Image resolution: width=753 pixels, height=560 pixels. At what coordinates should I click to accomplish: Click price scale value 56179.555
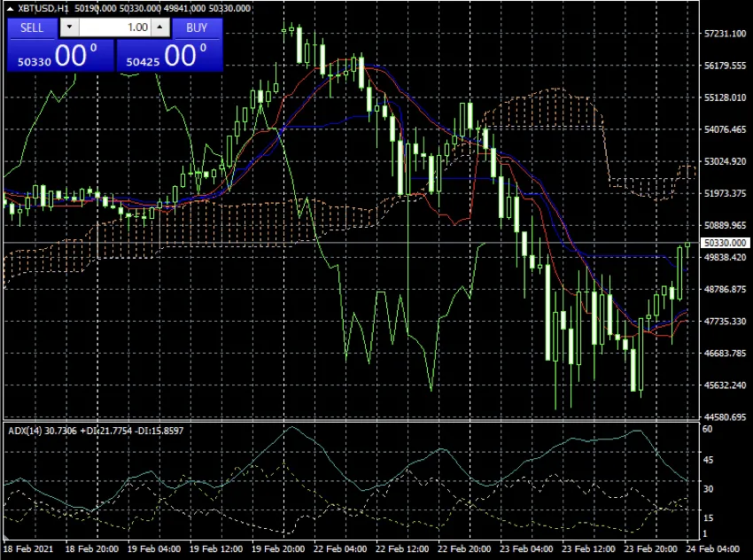pyautogui.click(x=726, y=66)
